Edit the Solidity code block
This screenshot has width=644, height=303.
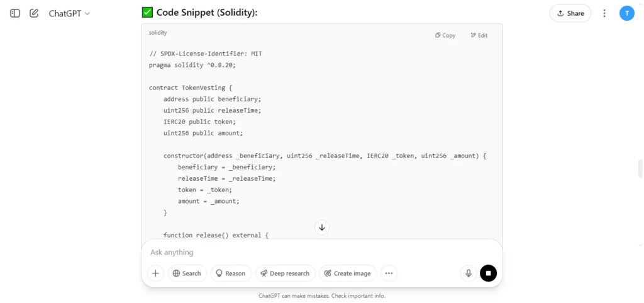479,35
